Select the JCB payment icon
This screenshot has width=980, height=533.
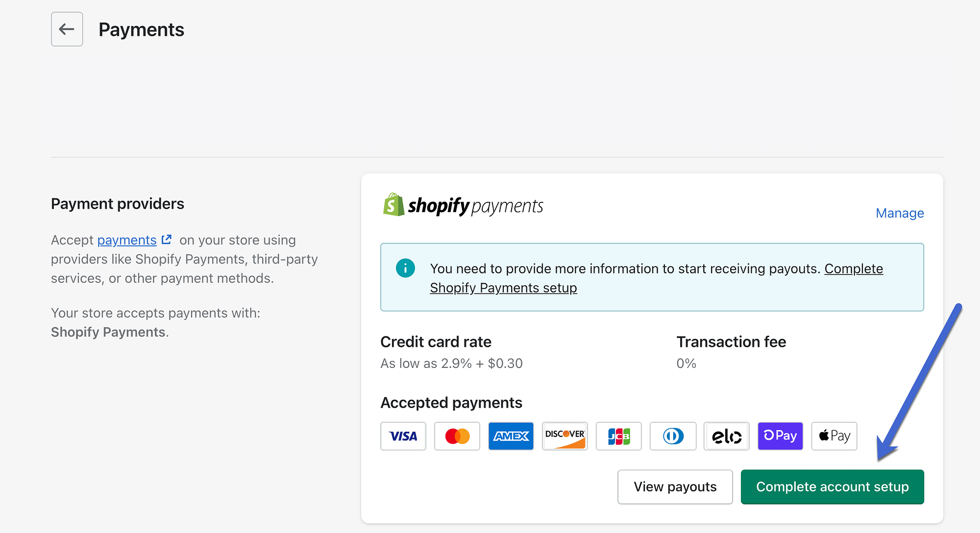coord(618,436)
